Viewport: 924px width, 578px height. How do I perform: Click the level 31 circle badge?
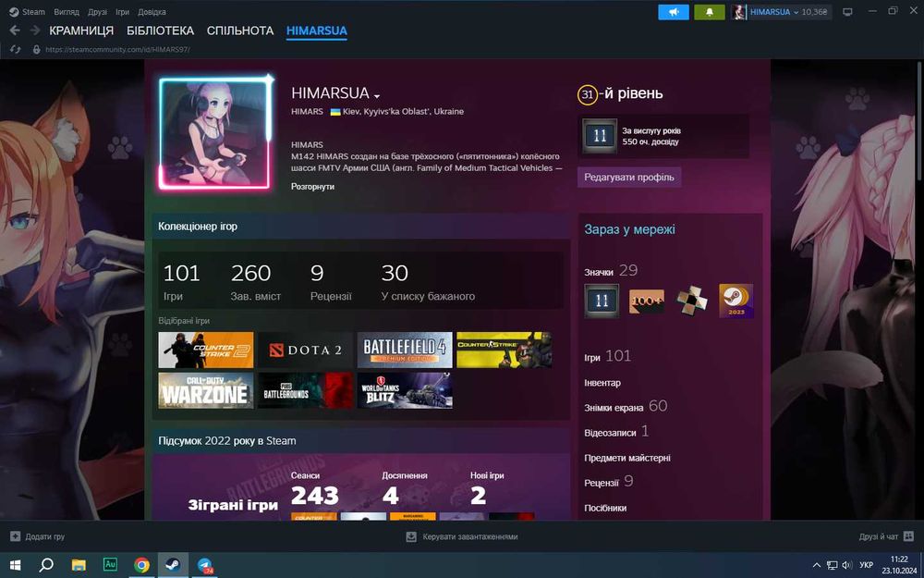[588, 94]
